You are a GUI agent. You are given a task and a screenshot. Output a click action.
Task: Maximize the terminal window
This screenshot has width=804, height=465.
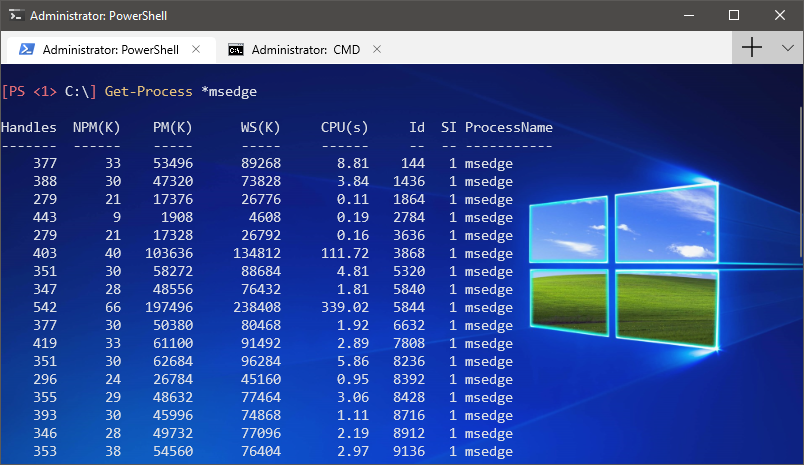734,15
